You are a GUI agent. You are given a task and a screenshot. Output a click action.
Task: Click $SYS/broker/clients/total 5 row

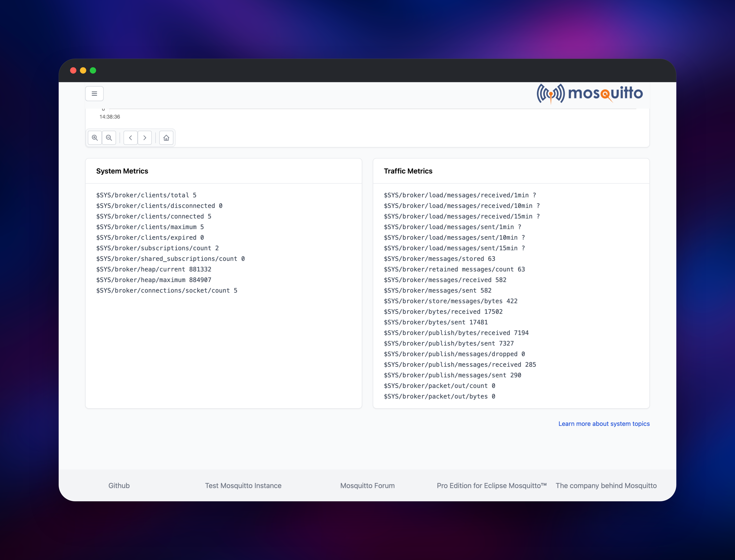[146, 195]
